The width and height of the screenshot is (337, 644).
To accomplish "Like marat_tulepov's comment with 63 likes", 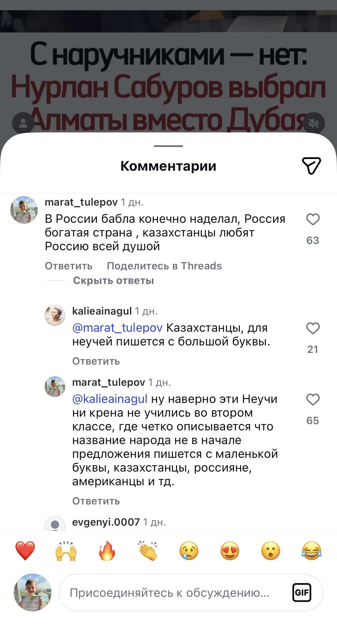I will 313,220.
